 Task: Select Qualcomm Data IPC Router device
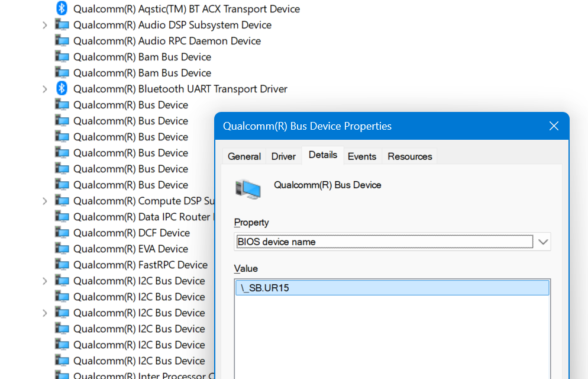[x=134, y=217]
